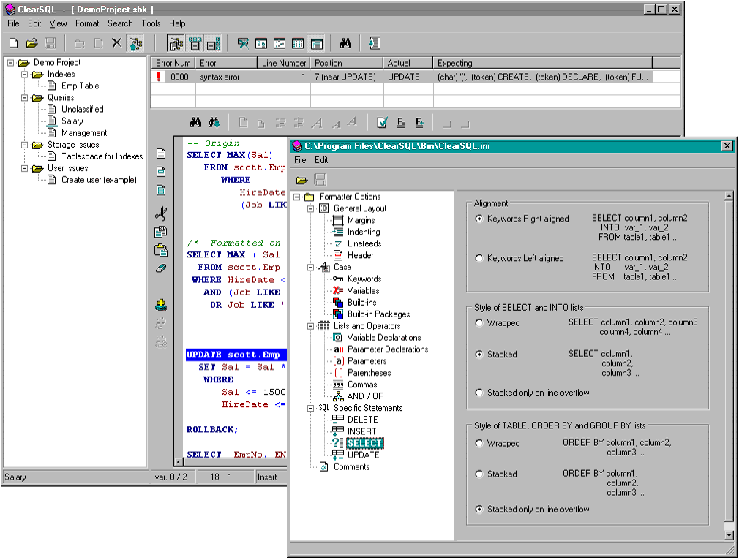The image size is (739, 560).
Task: Select Indenting option in tree
Action: point(364,232)
